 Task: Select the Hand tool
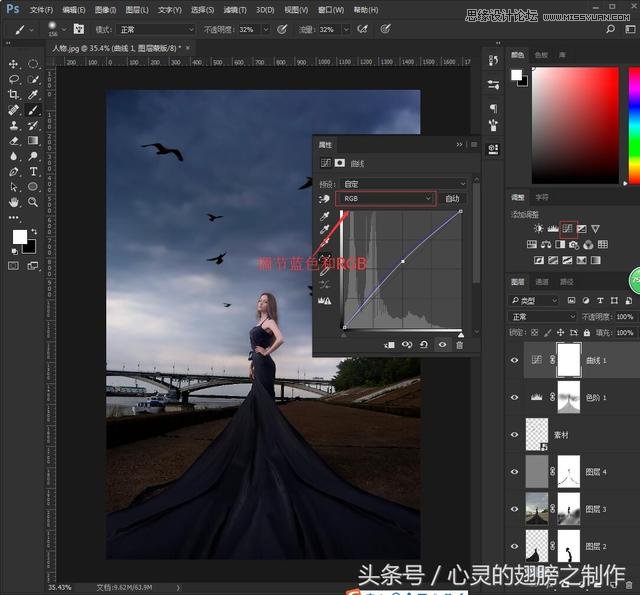pos(14,201)
